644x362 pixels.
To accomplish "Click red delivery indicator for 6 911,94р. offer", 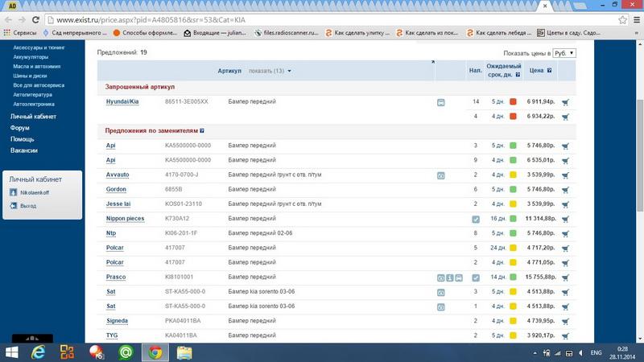I will (x=513, y=102).
